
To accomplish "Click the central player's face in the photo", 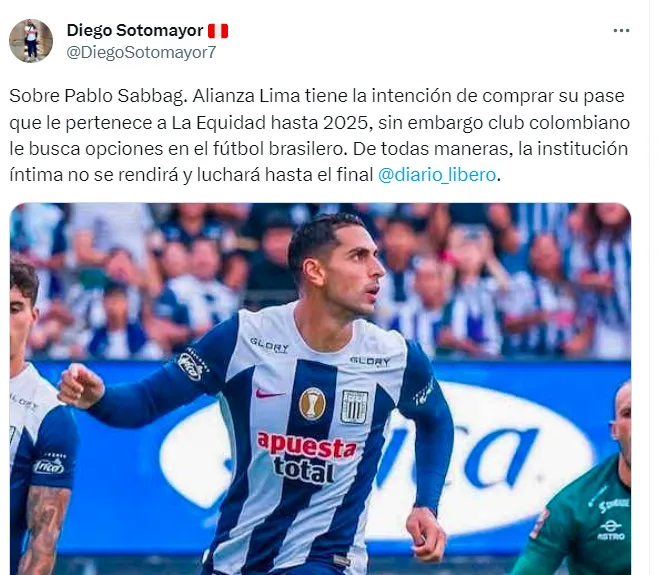I will 353,275.
